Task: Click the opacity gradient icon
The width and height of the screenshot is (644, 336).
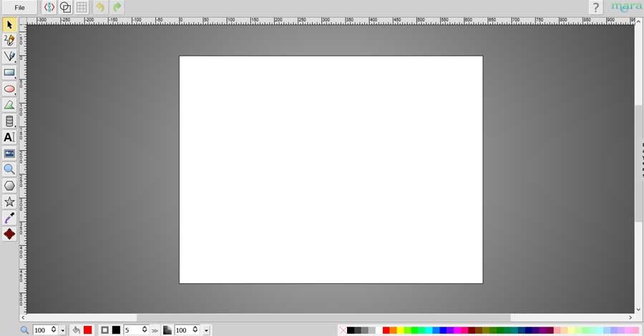Action: 167,330
